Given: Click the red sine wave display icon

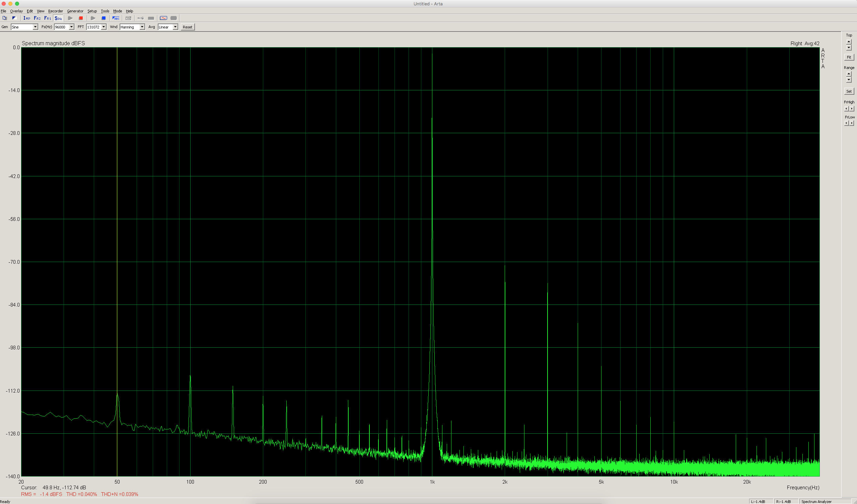Looking at the screenshot, I should pyautogui.click(x=163, y=18).
